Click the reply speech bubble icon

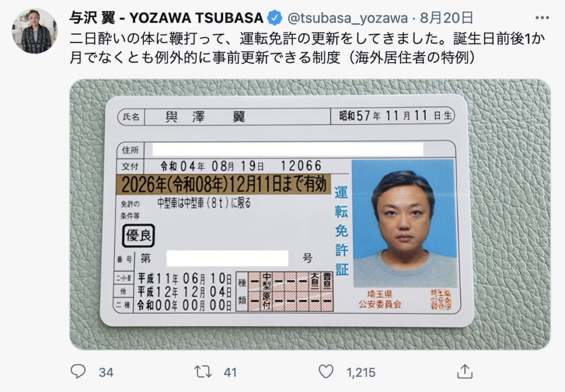pyautogui.click(x=78, y=371)
